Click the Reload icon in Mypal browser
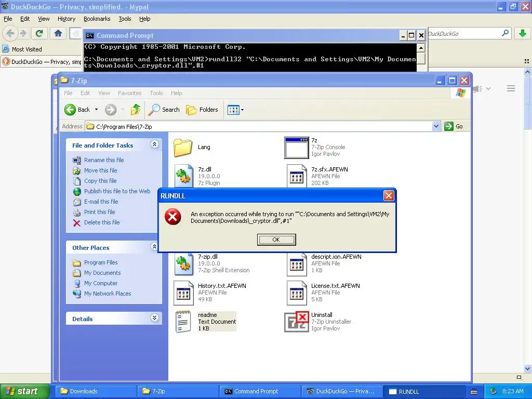The image size is (532, 399). point(39,33)
